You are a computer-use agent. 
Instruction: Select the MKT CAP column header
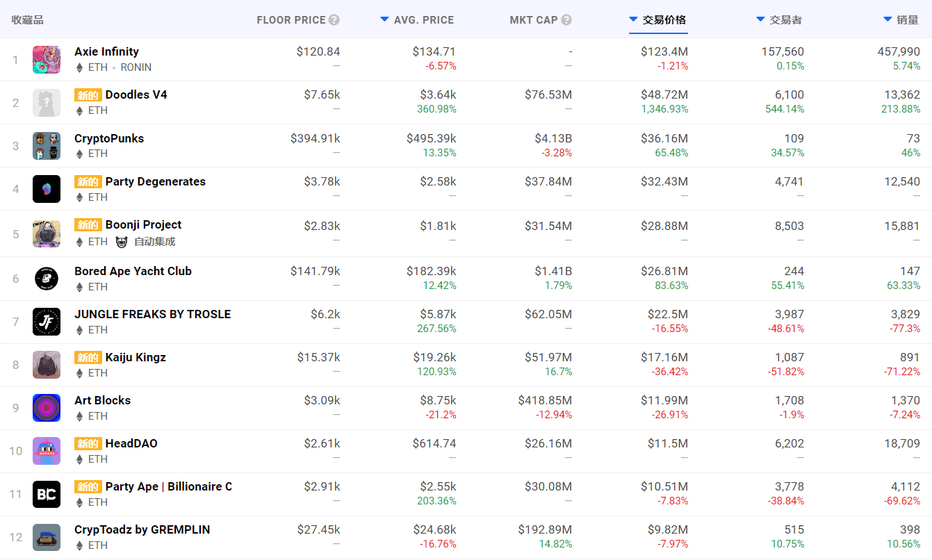[534, 20]
